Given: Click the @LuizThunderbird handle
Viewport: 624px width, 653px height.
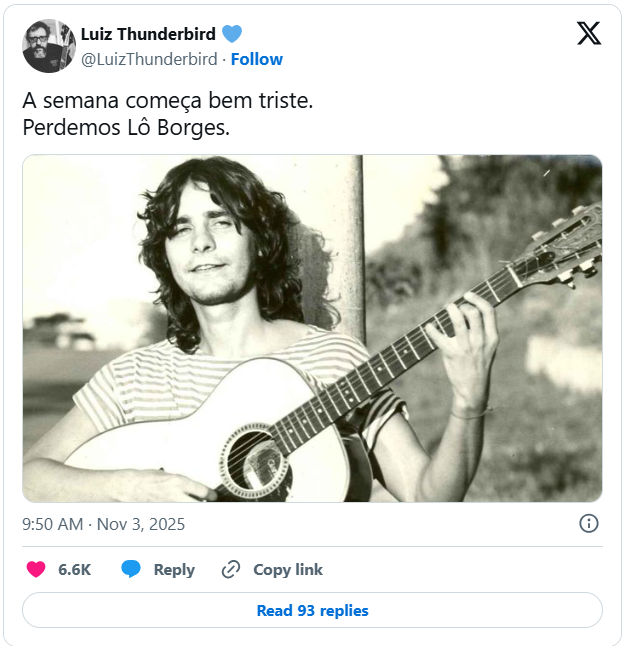Looking at the screenshot, I should point(149,59).
